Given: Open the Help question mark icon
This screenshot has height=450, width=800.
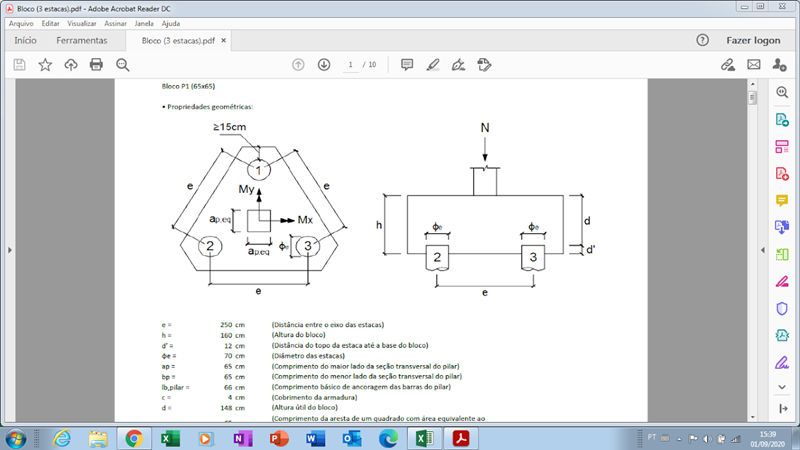Looking at the screenshot, I should pos(703,40).
